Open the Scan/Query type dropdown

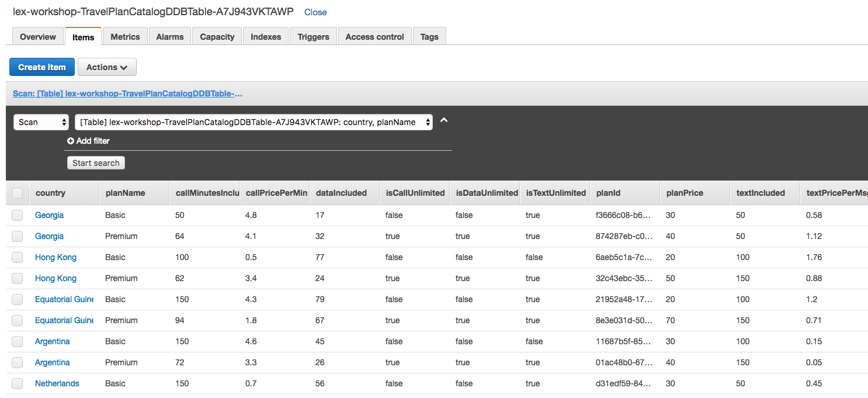[x=41, y=122]
